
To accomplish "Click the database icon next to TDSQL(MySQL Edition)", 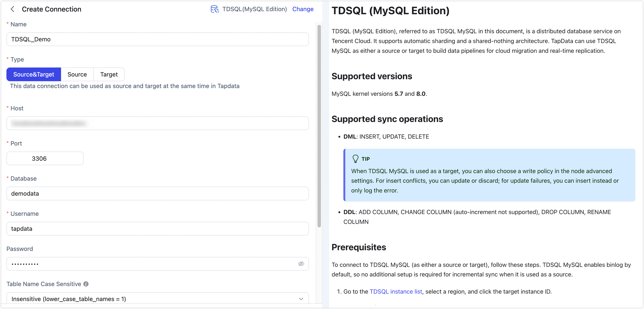I will tap(214, 9).
